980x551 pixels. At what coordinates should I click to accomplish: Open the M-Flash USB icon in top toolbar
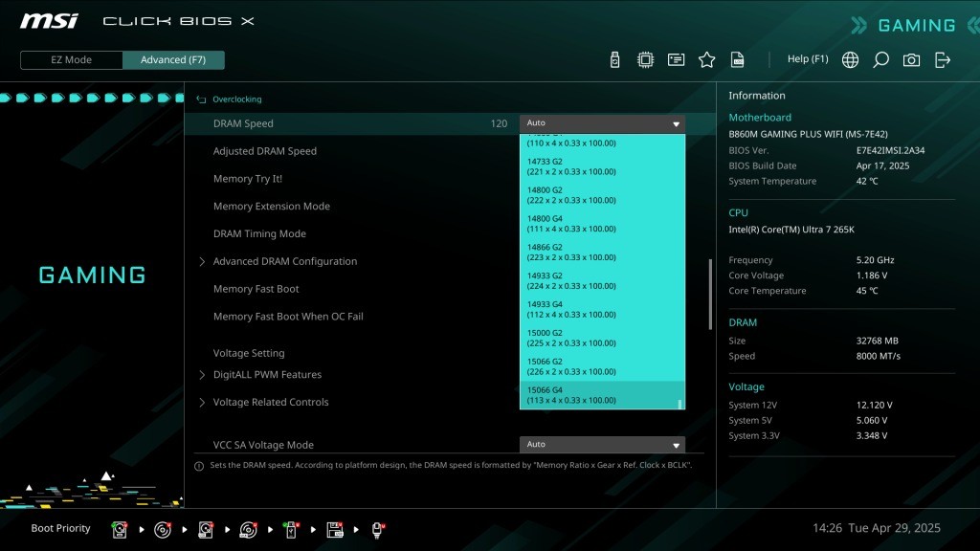(615, 60)
